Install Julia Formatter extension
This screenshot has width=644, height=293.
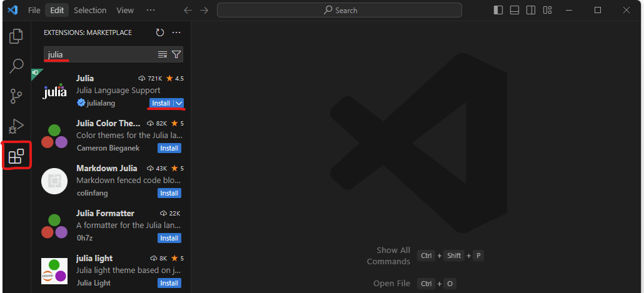pos(169,238)
